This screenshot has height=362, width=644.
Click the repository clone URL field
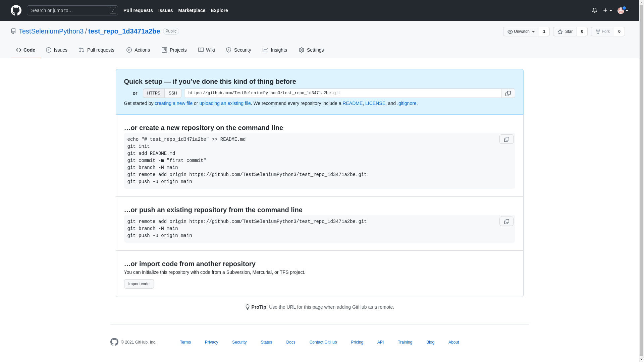(342, 93)
